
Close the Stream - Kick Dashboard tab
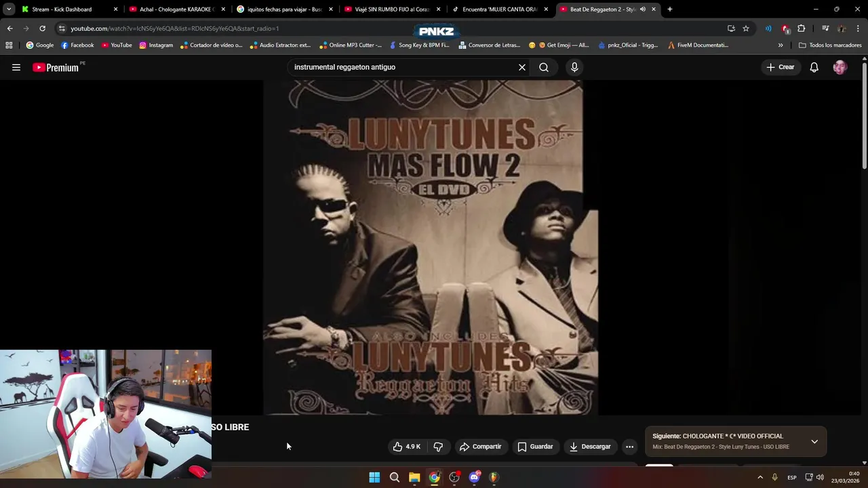coord(115,9)
